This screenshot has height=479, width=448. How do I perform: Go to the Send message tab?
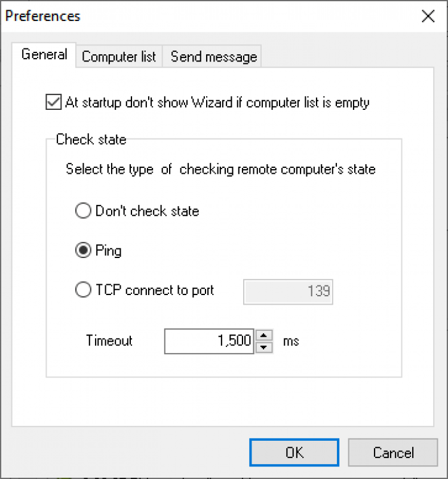click(213, 57)
